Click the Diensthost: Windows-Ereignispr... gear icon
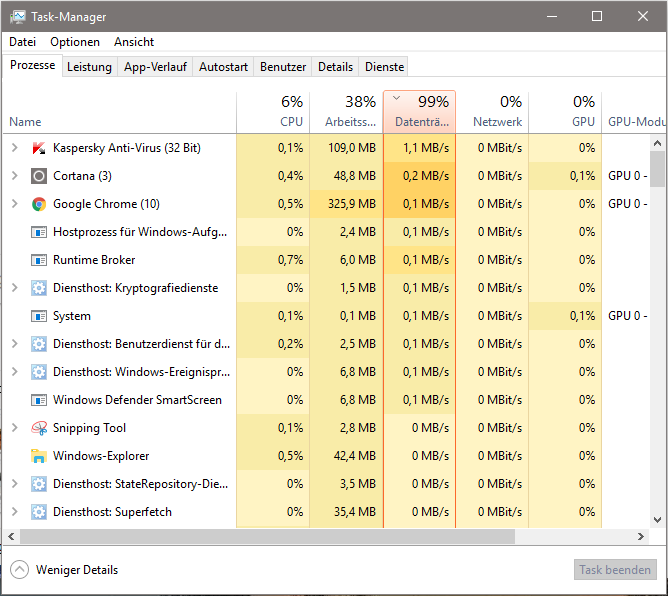This screenshot has width=668, height=596. (x=39, y=372)
